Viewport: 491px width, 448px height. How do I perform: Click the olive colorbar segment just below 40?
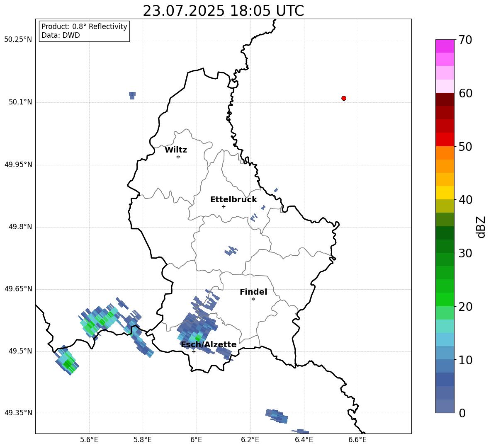coord(445,206)
